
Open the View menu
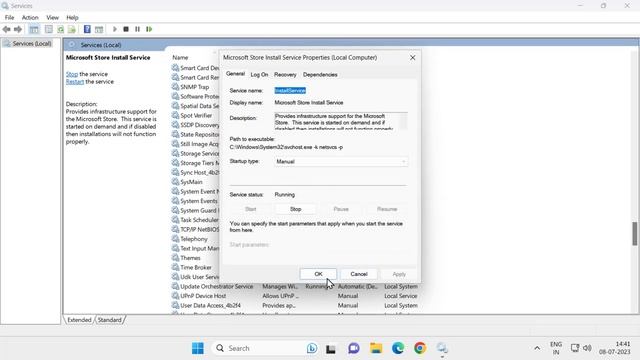(52, 18)
